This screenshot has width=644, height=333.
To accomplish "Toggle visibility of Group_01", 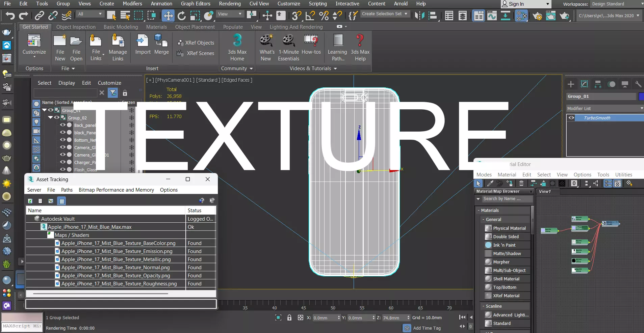I will coord(51,110).
